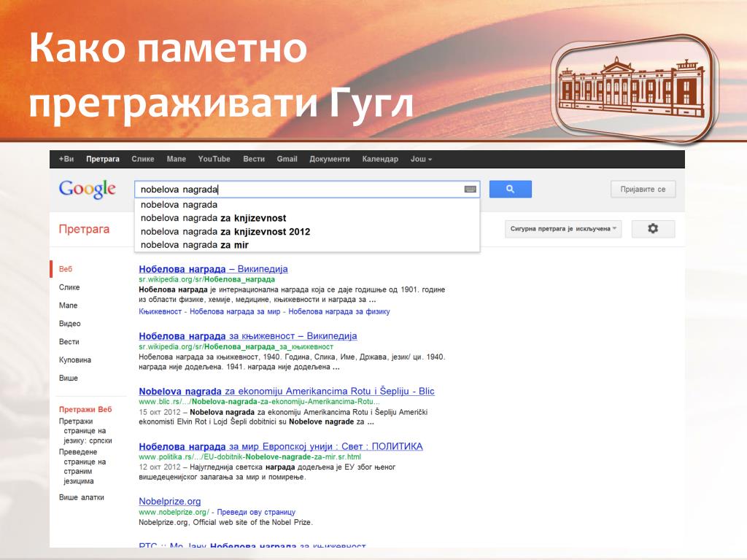747x560 pixels.
Task: Open Више алатки in sidebar
Action: click(x=82, y=497)
